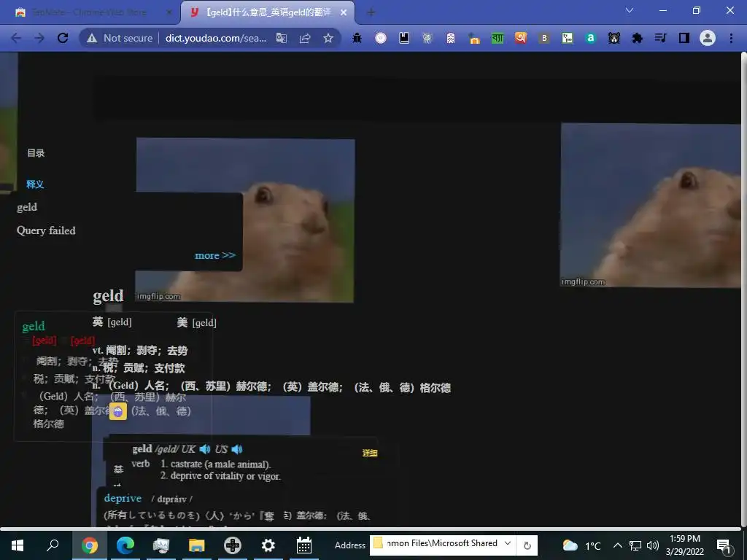The image size is (747, 560).
Task: Toggle the Chrome side panel
Action: [684, 38]
